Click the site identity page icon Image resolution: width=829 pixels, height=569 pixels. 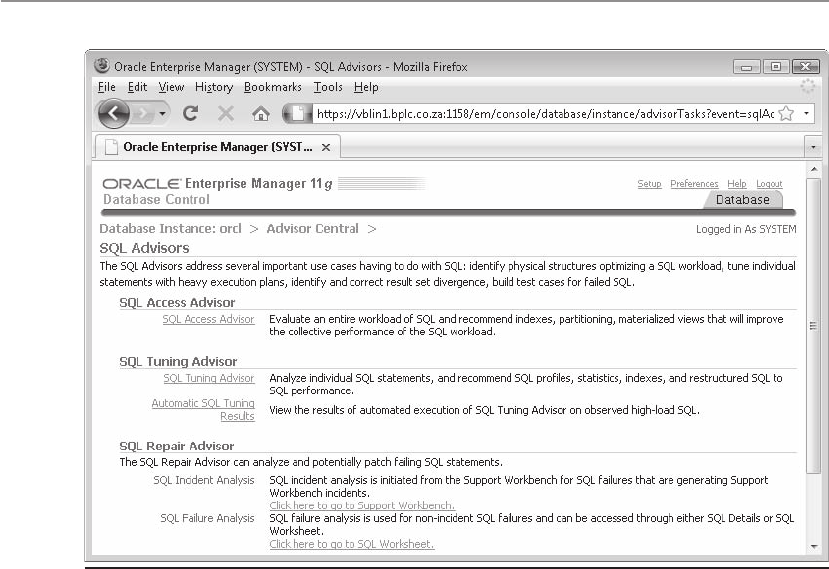click(298, 113)
